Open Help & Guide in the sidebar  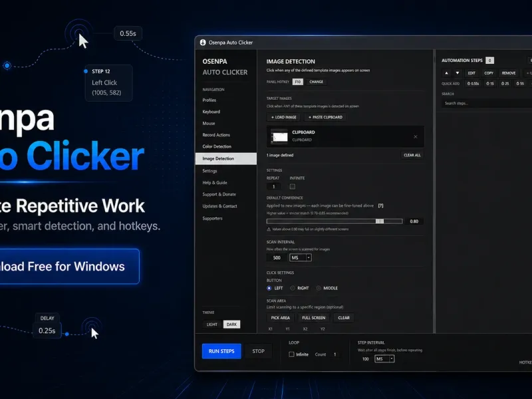215,182
